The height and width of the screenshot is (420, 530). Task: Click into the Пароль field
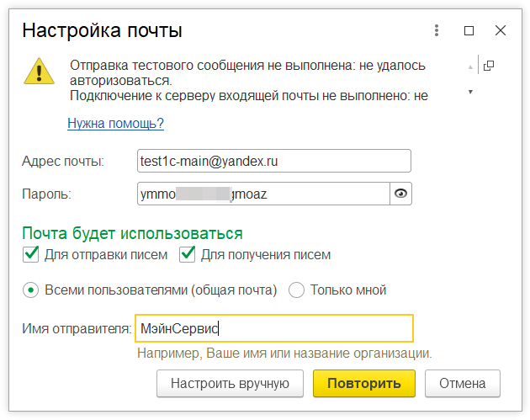point(262,194)
